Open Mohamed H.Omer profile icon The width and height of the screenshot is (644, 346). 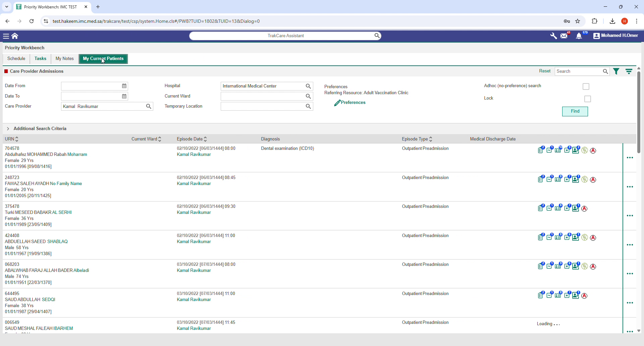pos(596,36)
